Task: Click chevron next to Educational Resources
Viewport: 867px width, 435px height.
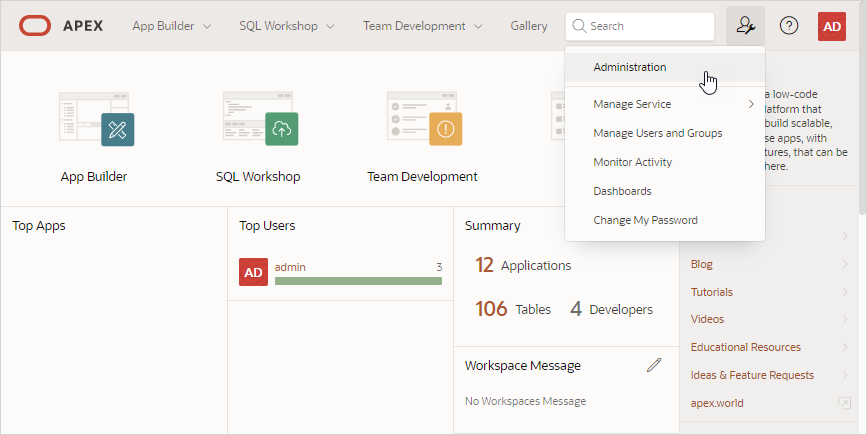Action: (845, 347)
